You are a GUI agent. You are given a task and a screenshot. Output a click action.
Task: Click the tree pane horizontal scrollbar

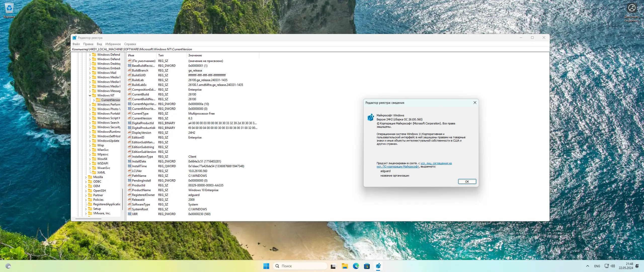[88, 219]
